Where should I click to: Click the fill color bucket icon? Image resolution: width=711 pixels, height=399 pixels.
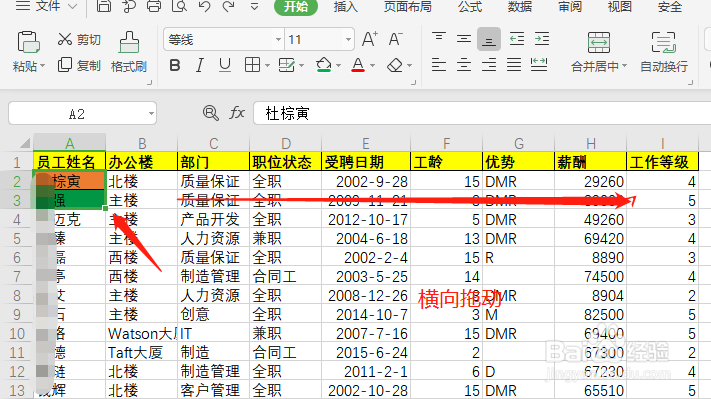[324, 65]
